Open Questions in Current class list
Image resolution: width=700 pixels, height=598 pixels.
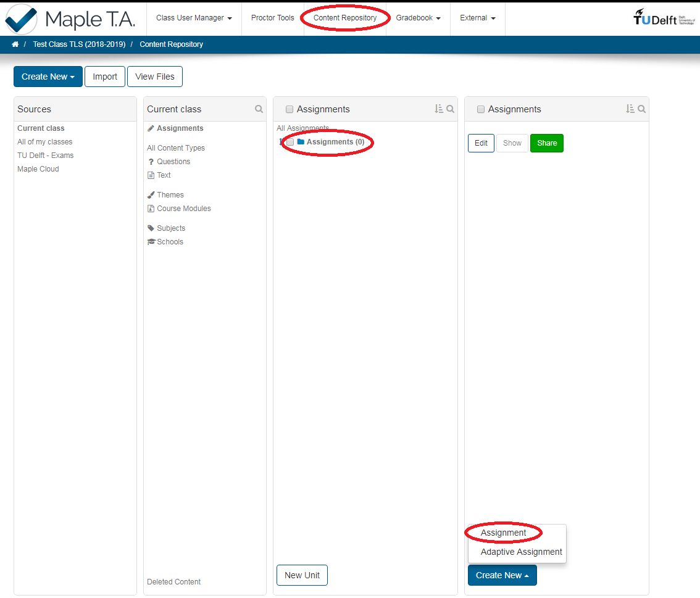pos(173,162)
